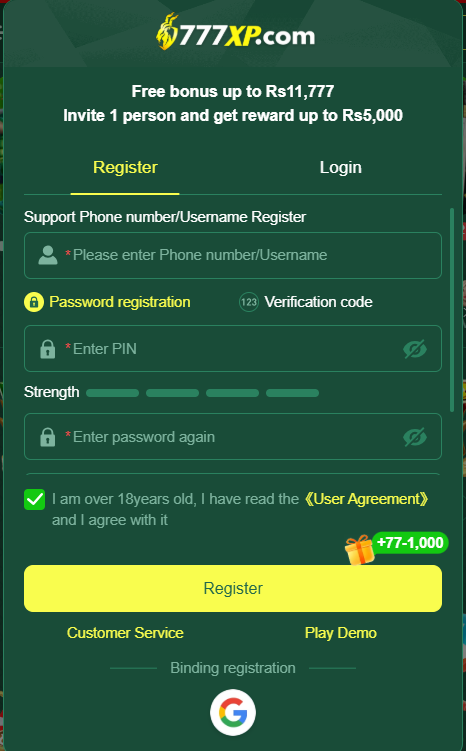
Task: Click the form's vertical scrollbar
Action: (x=452, y=310)
